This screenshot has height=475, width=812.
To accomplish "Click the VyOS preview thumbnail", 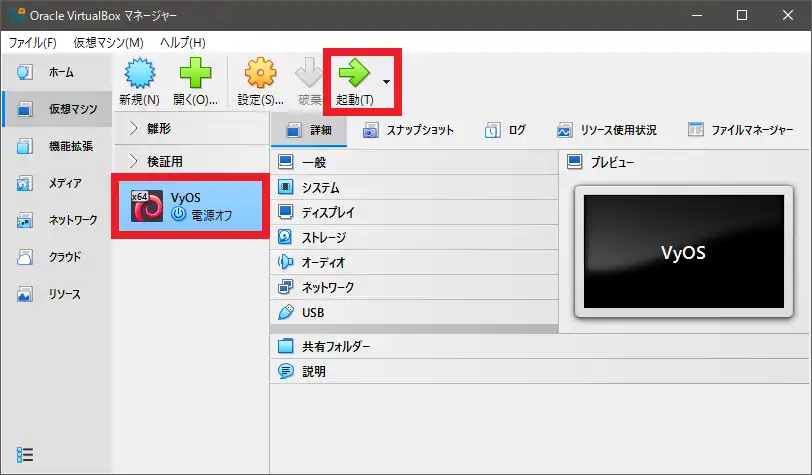I will 684,252.
